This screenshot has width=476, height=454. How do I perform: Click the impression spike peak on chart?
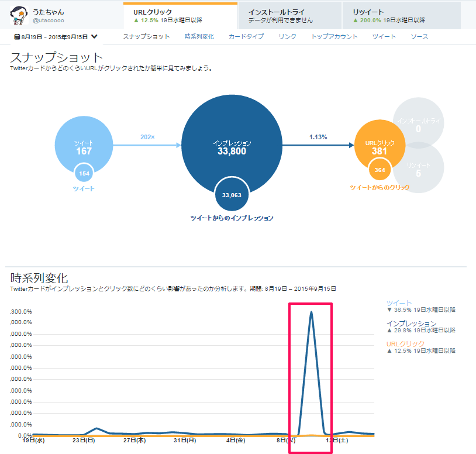(x=311, y=312)
